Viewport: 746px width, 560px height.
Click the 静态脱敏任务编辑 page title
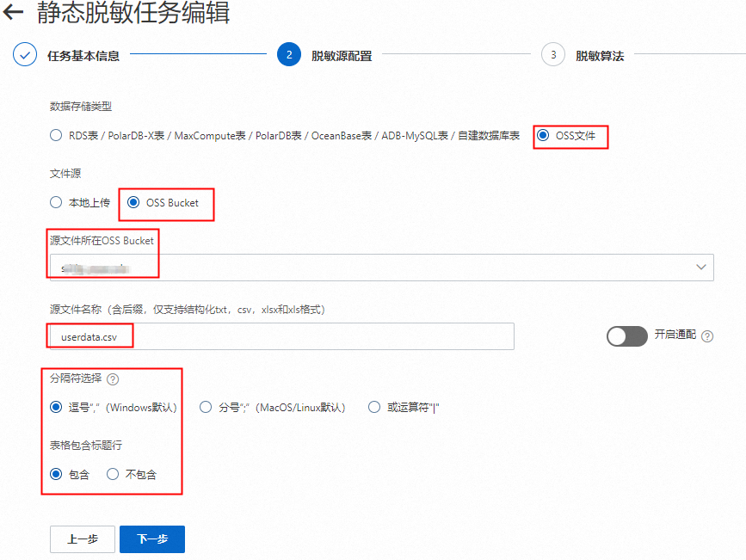point(133,12)
